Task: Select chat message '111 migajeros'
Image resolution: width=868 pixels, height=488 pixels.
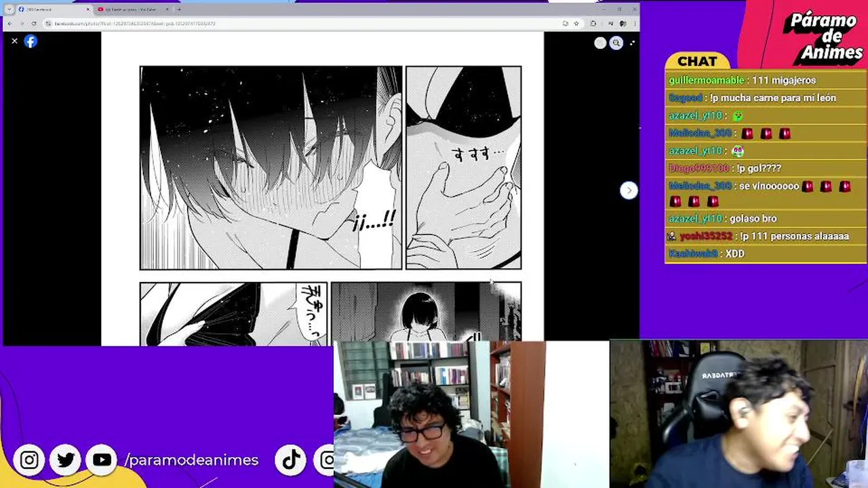Action: click(784, 80)
